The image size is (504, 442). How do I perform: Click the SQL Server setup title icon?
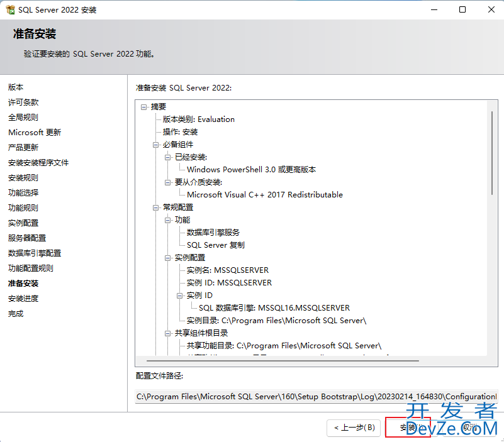10,10
